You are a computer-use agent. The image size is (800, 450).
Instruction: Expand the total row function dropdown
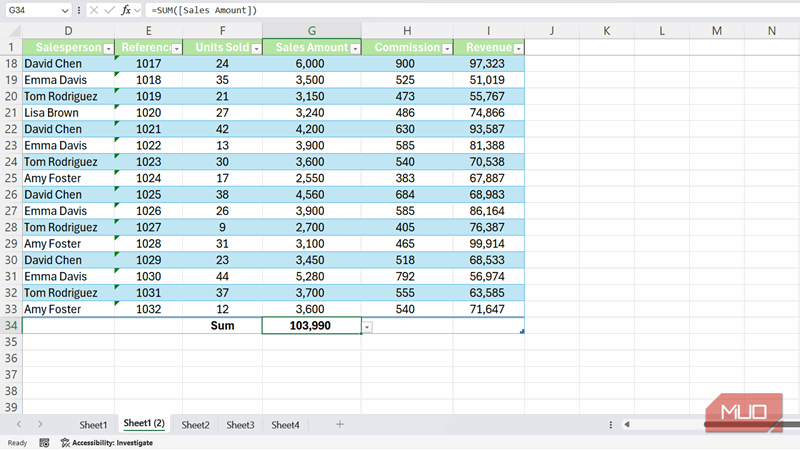pos(368,327)
